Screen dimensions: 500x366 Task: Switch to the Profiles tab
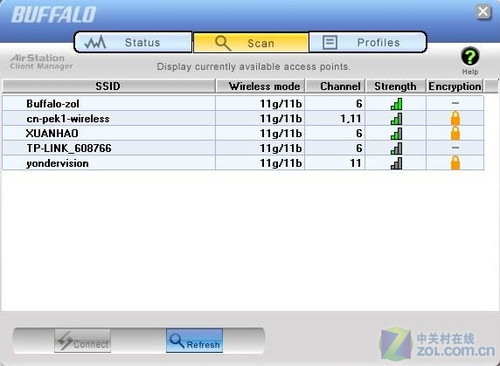tap(368, 42)
